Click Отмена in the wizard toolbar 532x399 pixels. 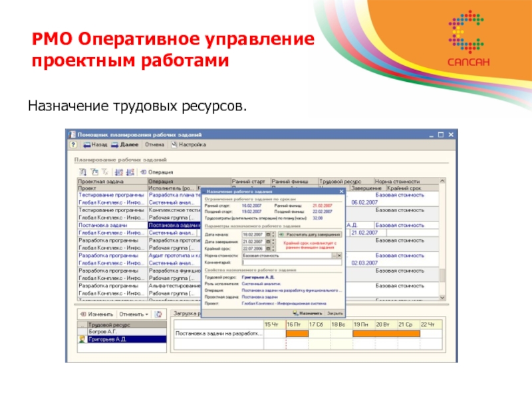point(154,145)
